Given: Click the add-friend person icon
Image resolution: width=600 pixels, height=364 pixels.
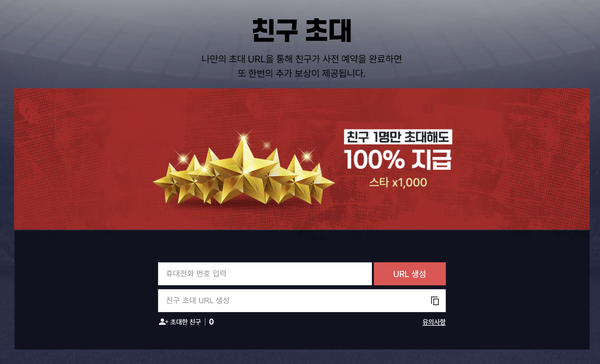Looking at the screenshot, I should click(x=163, y=322).
